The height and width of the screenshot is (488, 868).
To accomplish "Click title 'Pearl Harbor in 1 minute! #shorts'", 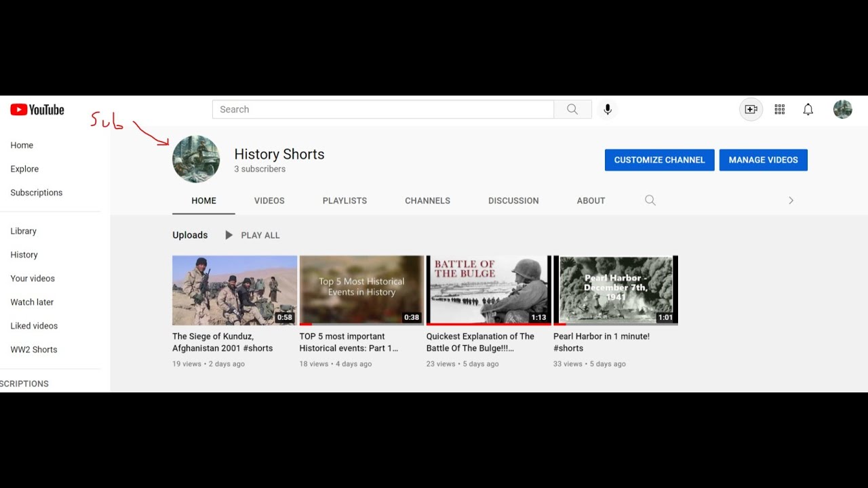I will tap(601, 342).
